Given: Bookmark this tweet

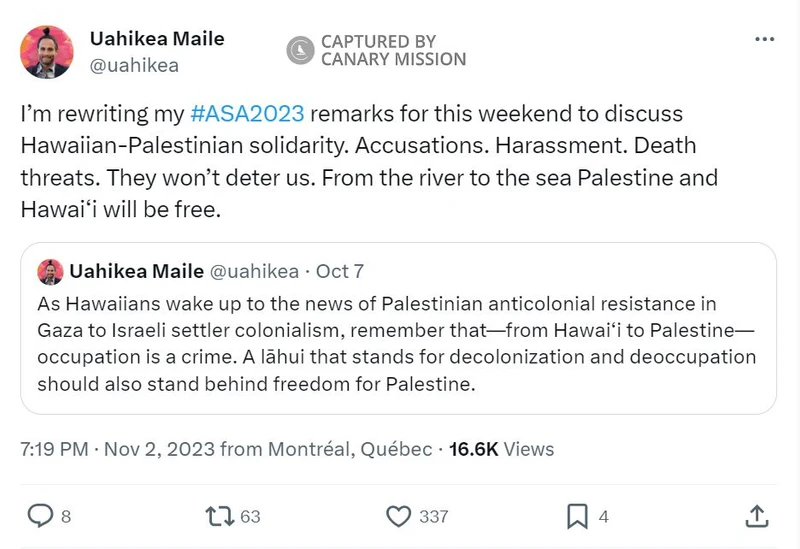Looking at the screenshot, I should pyautogui.click(x=577, y=516).
